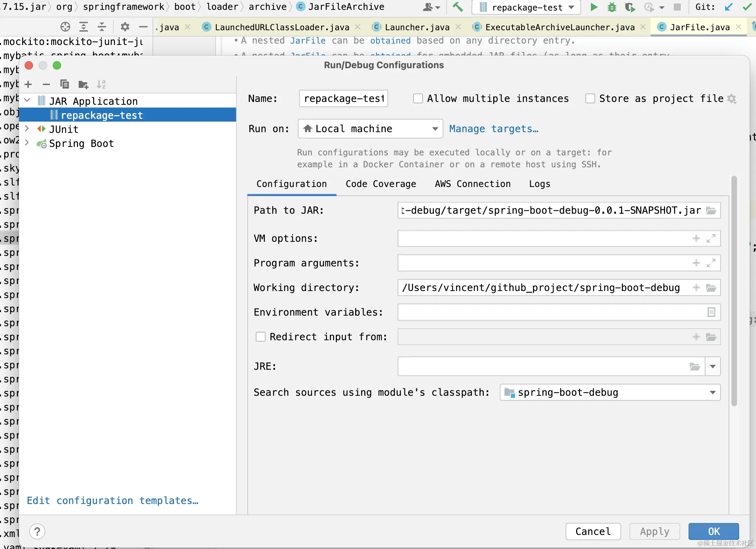Click the Manage targets link
Image resolution: width=756 pixels, height=549 pixels.
494,129
